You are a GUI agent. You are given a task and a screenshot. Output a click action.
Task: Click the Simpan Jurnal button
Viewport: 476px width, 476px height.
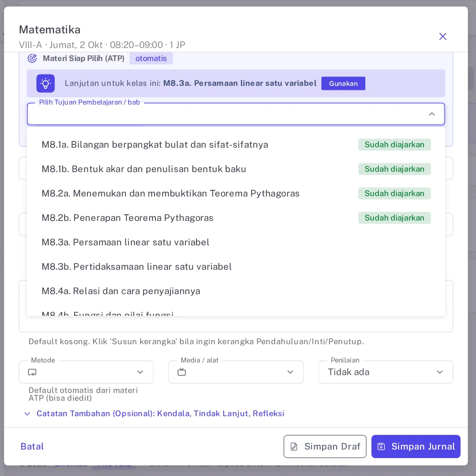pos(416,447)
